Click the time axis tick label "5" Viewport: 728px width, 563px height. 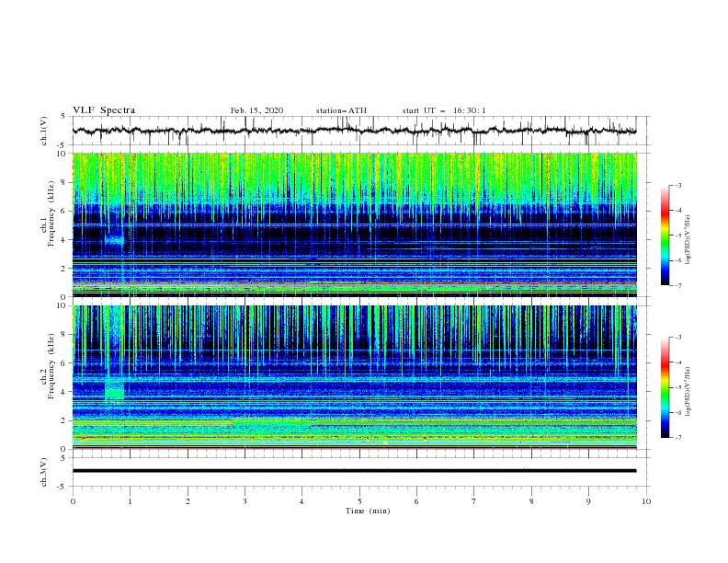point(359,501)
